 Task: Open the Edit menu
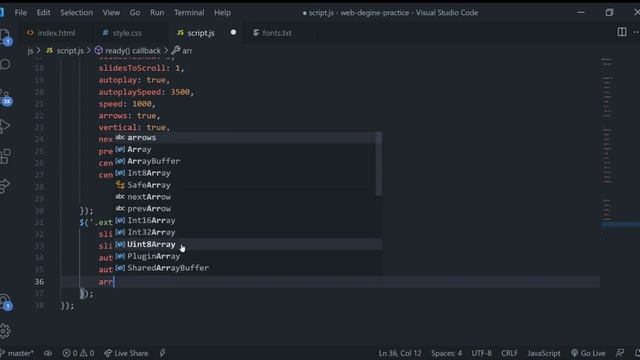coord(43,13)
